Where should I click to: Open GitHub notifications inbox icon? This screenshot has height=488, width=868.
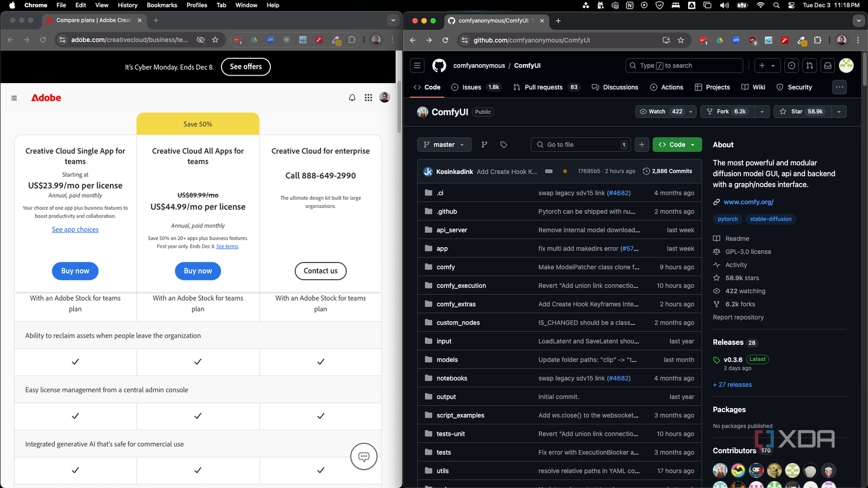pyautogui.click(x=827, y=66)
